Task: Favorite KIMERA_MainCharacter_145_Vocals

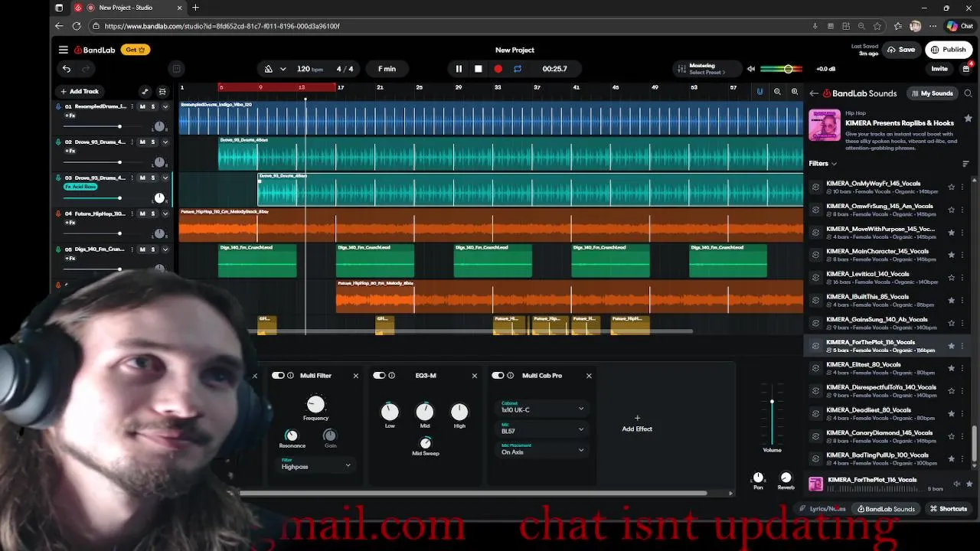Action: tap(952, 255)
